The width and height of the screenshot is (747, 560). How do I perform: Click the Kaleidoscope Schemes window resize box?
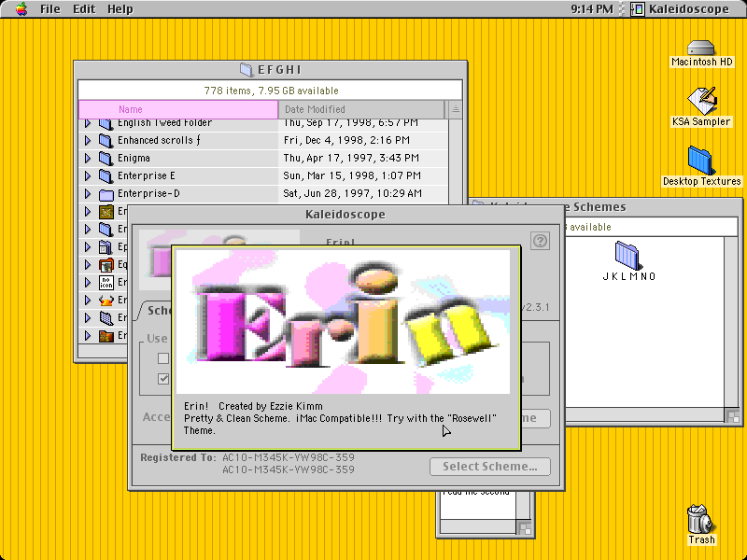pyautogui.click(x=734, y=416)
